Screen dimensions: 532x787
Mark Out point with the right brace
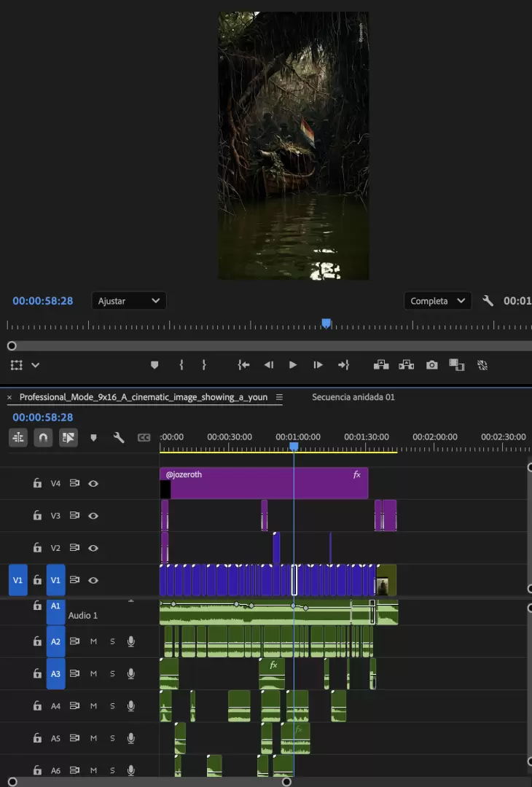tap(204, 365)
